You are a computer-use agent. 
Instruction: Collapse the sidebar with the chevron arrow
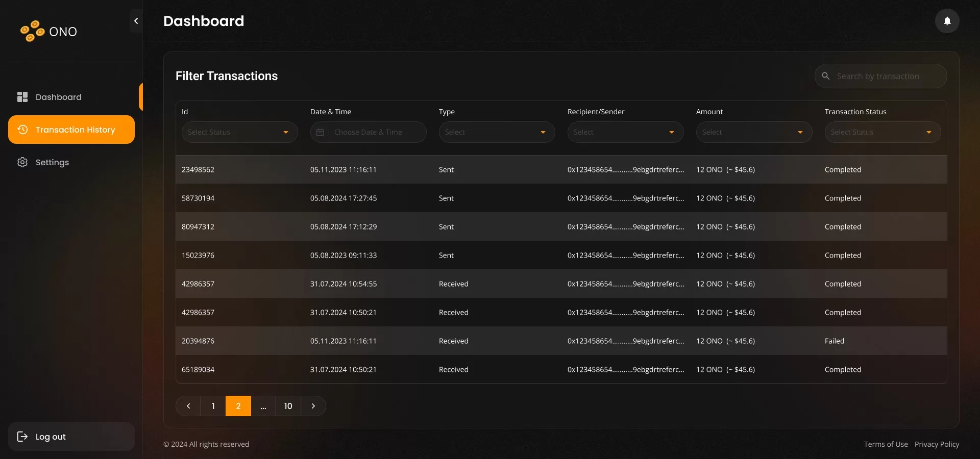pyautogui.click(x=136, y=21)
